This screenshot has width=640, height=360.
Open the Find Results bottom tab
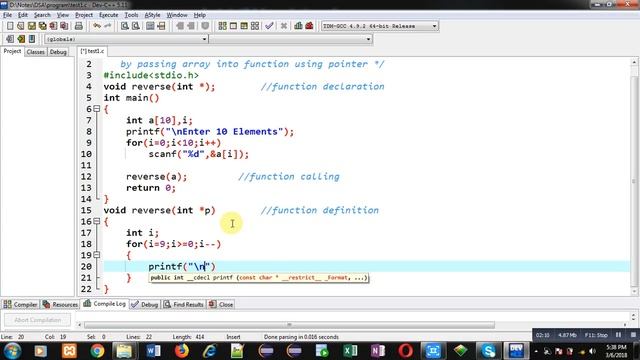pos(184,304)
